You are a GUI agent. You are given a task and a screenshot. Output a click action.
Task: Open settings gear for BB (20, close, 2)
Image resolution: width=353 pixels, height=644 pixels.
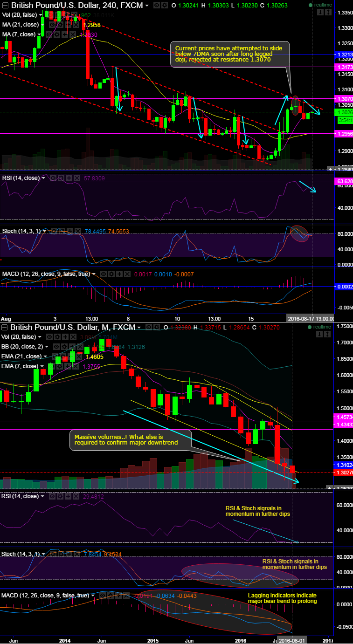[64, 347]
